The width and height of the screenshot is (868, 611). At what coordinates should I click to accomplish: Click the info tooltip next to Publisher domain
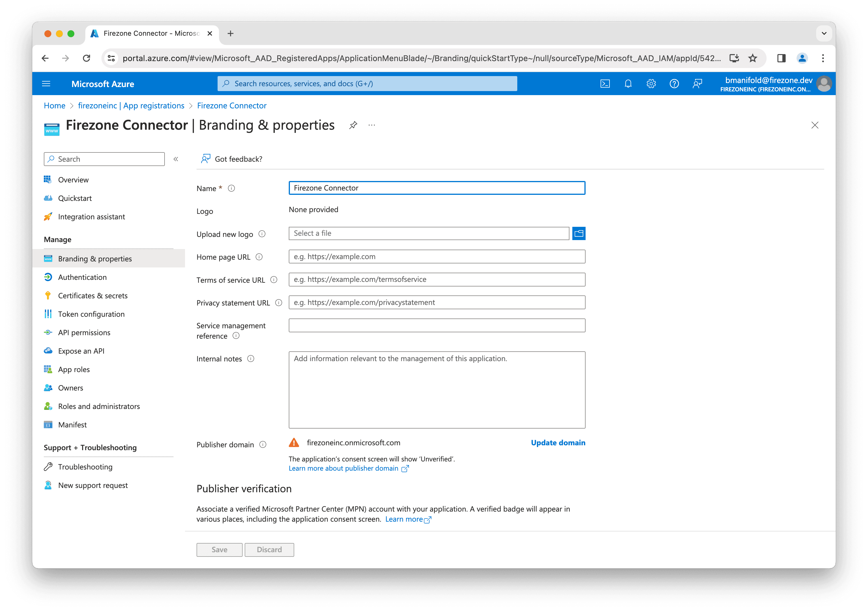263,445
